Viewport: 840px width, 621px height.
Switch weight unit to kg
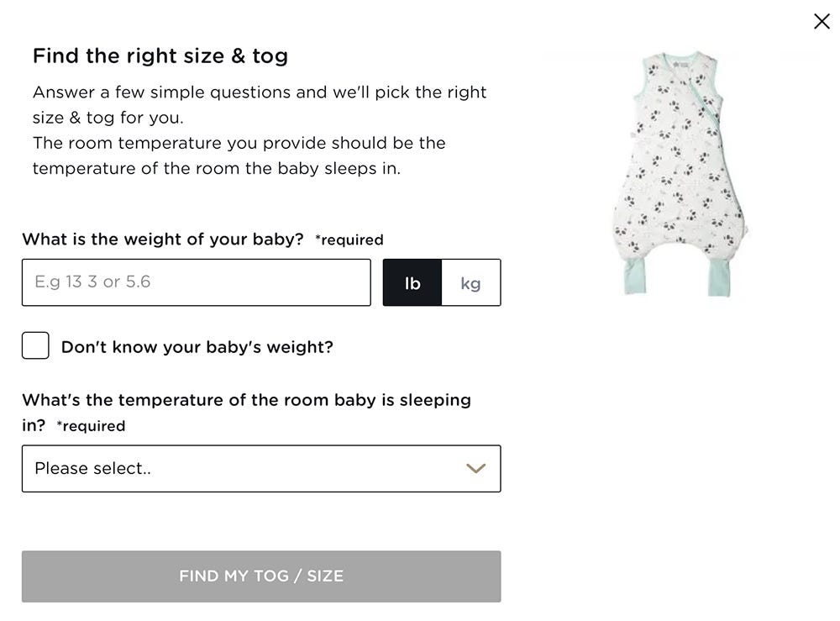click(471, 282)
